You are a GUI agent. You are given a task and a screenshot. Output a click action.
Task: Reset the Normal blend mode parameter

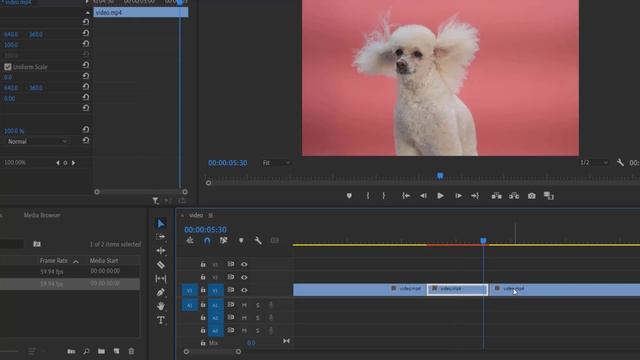[x=86, y=140]
